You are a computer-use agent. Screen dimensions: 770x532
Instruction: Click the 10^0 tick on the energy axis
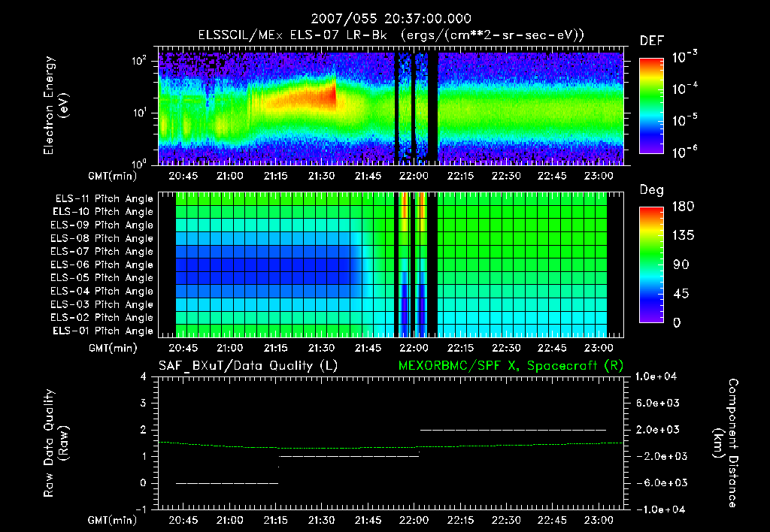pyautogui.click(x=139, y=163)
